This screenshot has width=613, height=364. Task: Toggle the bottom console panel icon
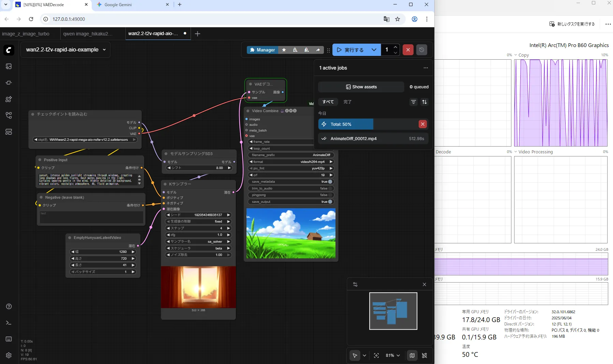9,323
